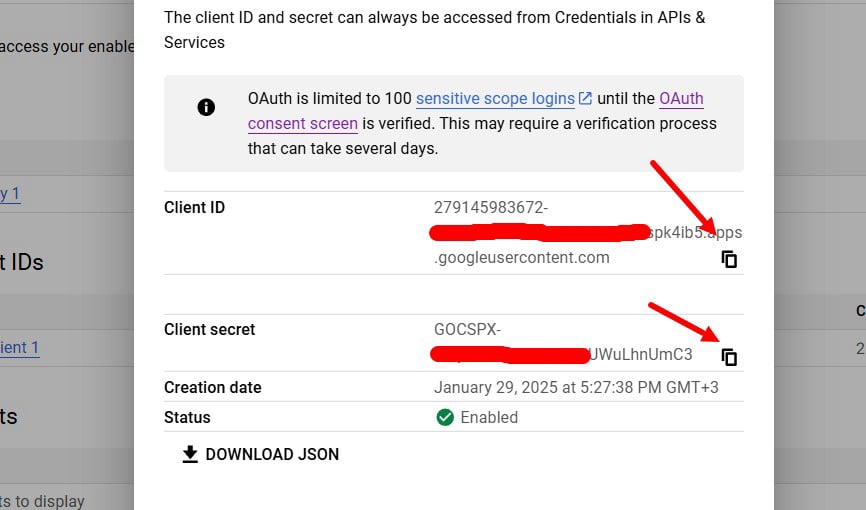The image size is (866, 510).
Task: Open the partially hidden 'ient 1' link
Action: coord(19,348)
